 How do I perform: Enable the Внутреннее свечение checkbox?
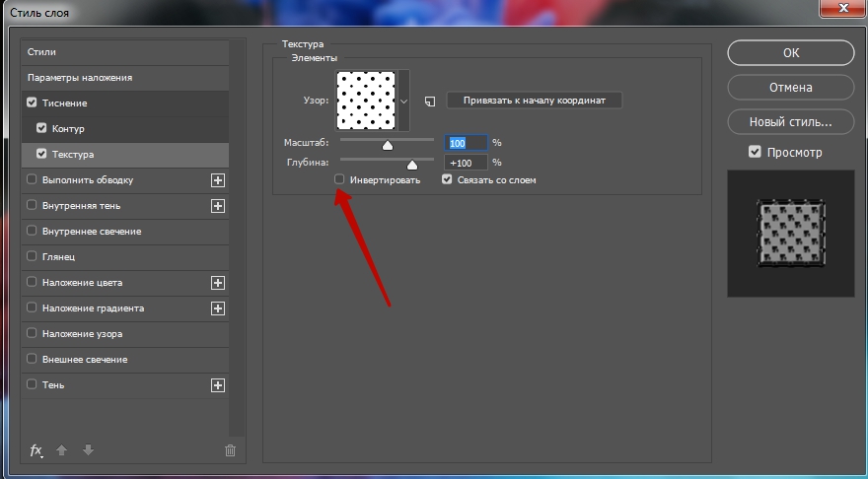tap(32, 230)
